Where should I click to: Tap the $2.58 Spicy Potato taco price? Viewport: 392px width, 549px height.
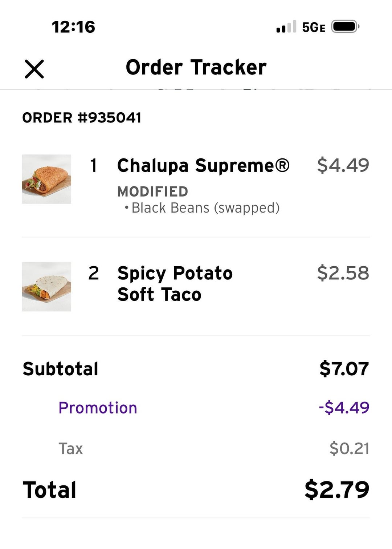(343, 273)
